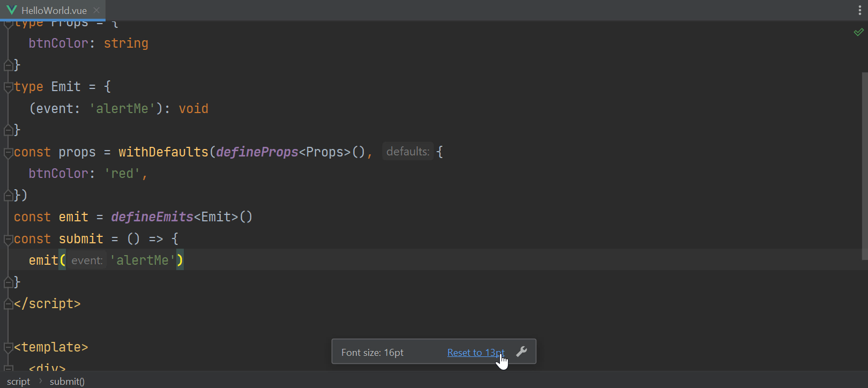Click the withDefaults function name
Image resolution: width=868 pixels, height=388 pixels.
click(163, 152)
